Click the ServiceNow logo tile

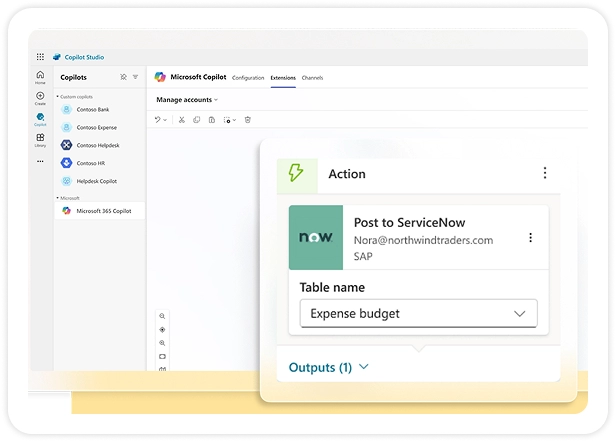316,237
